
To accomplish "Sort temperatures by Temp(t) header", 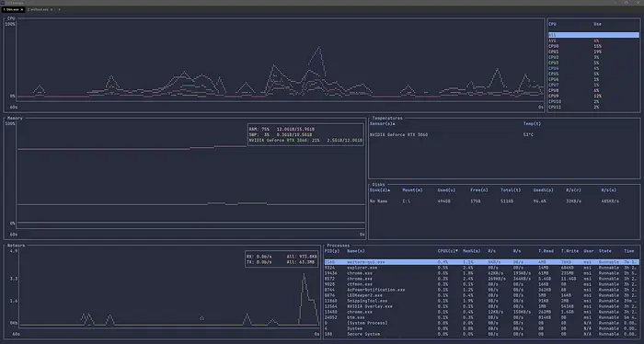I will (x=532, y=123).
